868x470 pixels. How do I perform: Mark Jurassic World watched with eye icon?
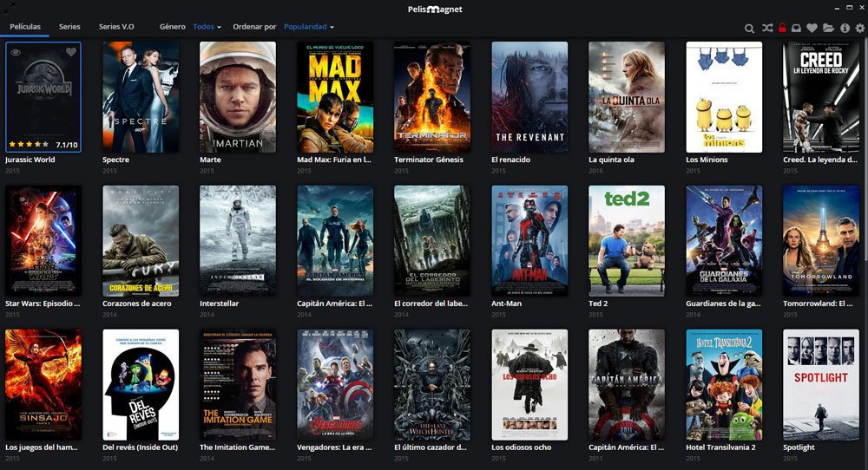[x=16, y=53]
